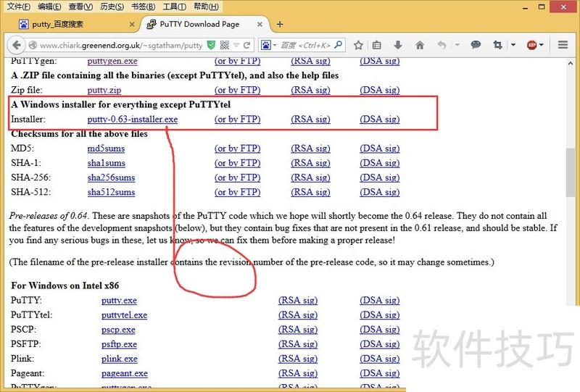Click the QR code icon in address bar
Image resolution: width=580 pixels, height=392 pixels.
coord(223,45)
